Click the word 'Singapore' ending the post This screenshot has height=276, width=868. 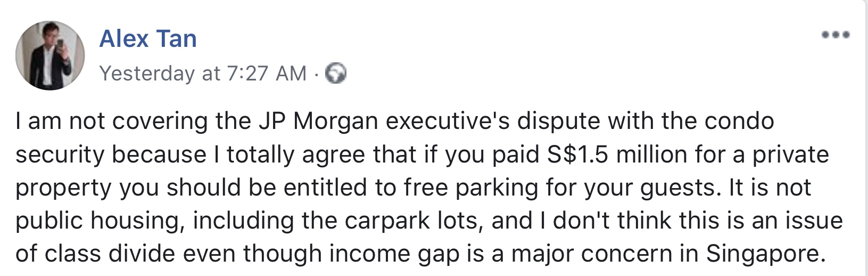tap(766, 254)
